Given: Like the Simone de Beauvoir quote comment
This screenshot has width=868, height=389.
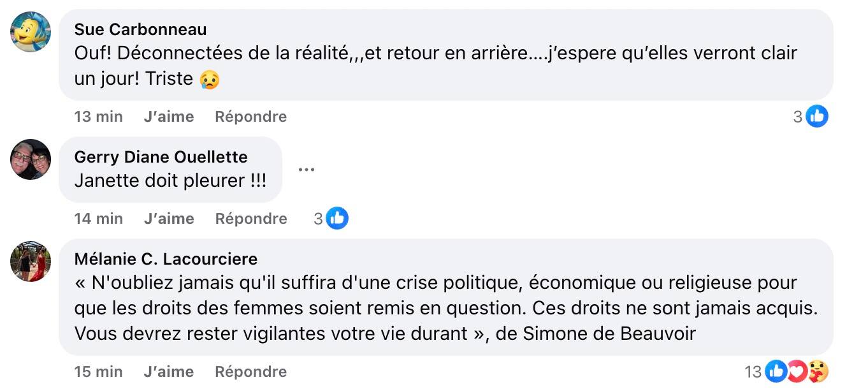Looking at the screenshot, I should (x=169, y=372).
